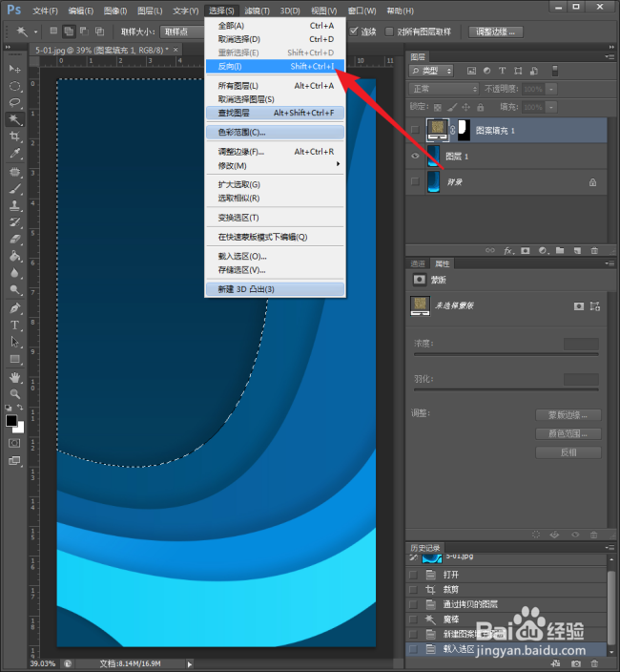Open the tool preset picker arrow

pos(35,31)
